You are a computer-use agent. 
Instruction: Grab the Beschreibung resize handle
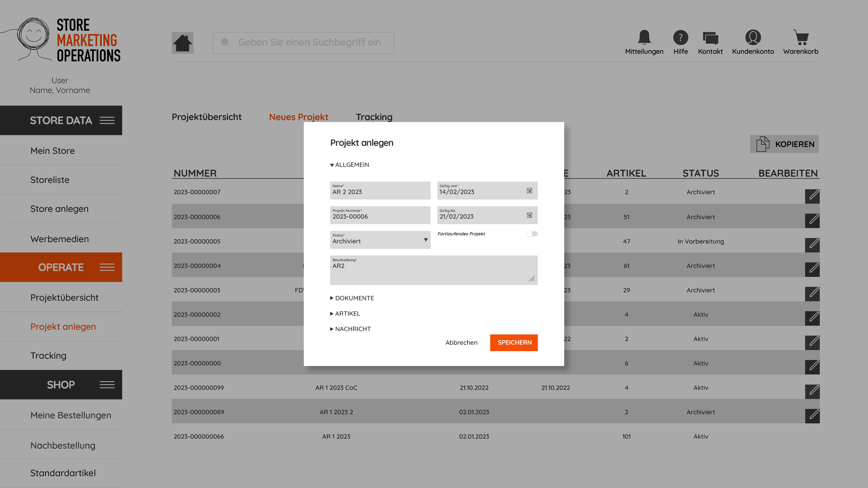531,278
